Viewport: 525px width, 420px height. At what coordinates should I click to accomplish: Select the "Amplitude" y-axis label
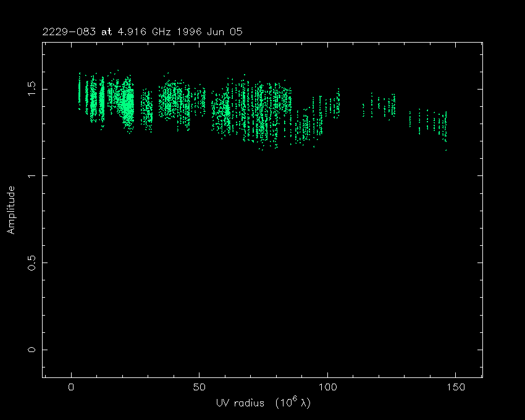(x=10, y=211)
